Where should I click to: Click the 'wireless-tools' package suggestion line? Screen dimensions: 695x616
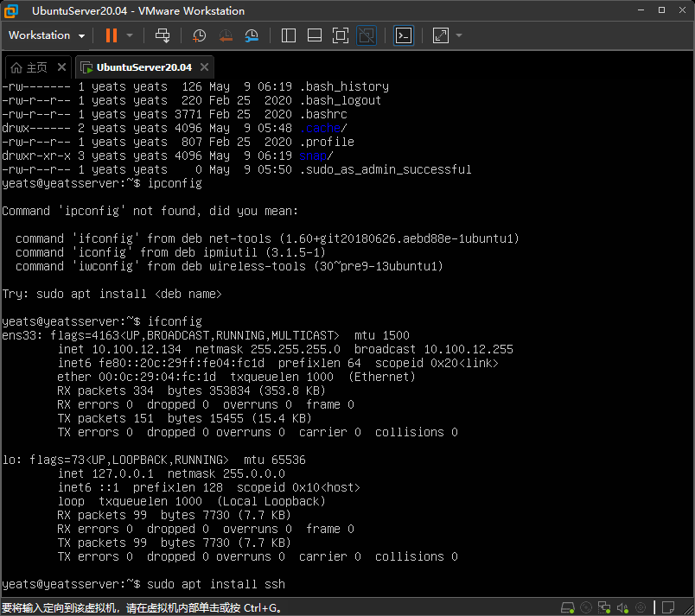[230, 266]
